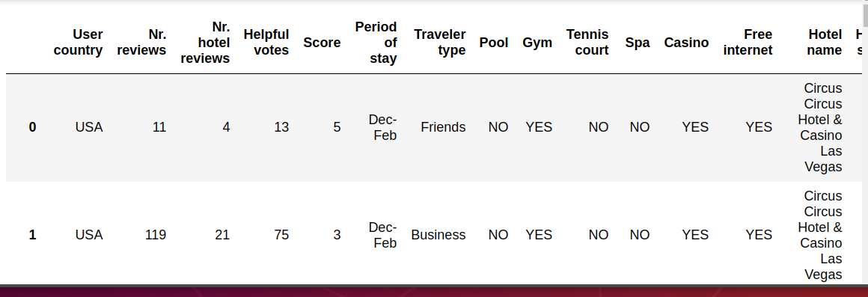Select the Business traveler type cell

(x=438, y=235)
